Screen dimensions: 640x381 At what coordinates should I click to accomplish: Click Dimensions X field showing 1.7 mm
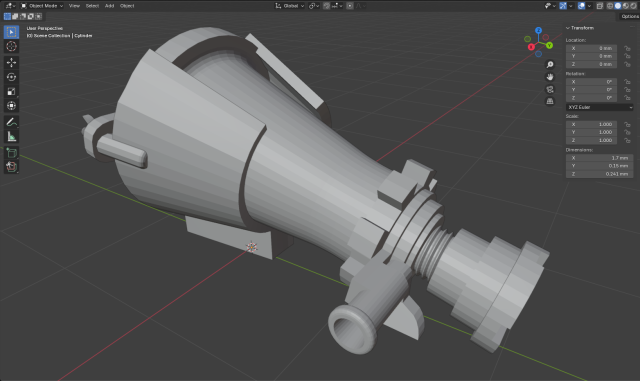(600, 158)
